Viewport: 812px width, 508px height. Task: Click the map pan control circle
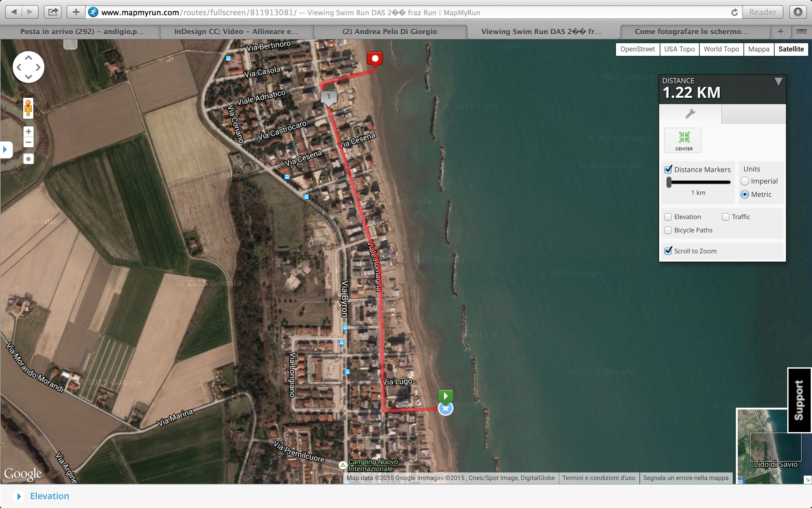pyautogui.click(x=29, y=67)
